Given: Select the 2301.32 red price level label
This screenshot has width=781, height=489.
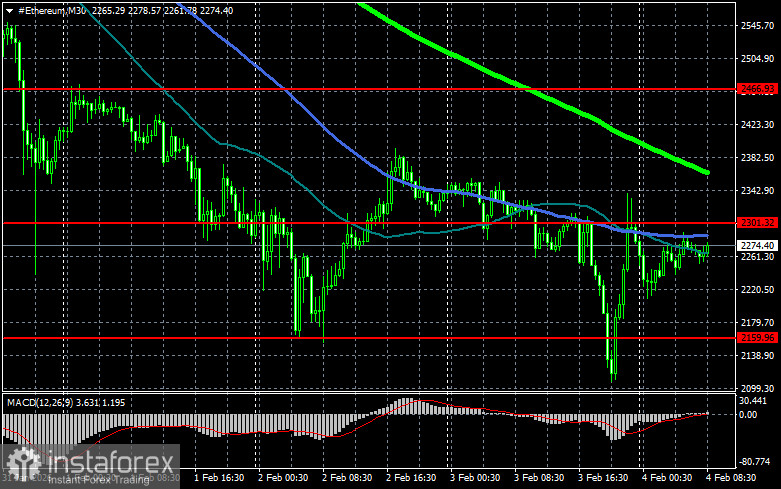Looking at the screenshot, I should 758,223.
